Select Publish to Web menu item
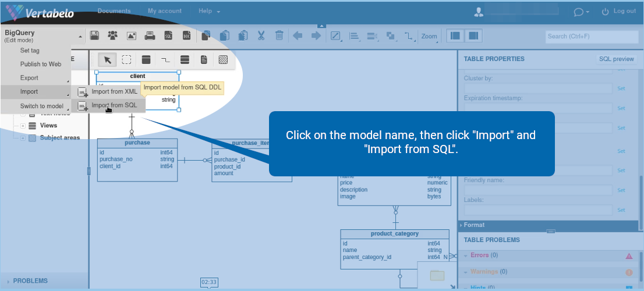Screen dimensions: 644x291 click(x=36, y=64)
